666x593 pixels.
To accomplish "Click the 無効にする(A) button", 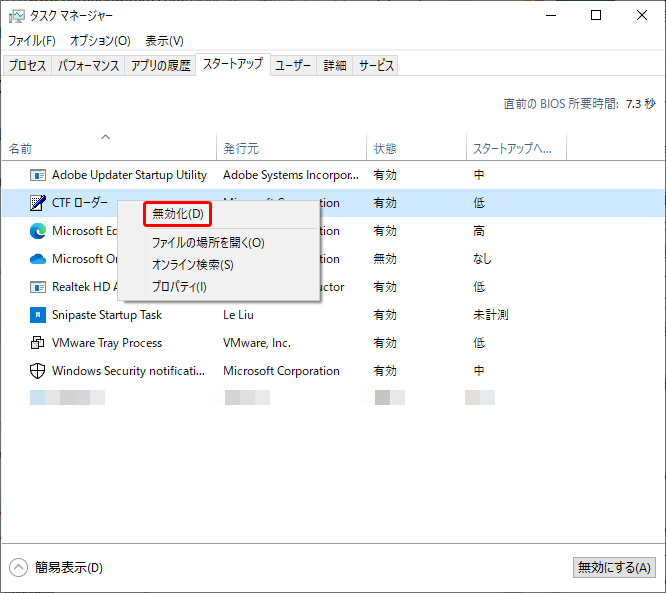I will [614, 568].
